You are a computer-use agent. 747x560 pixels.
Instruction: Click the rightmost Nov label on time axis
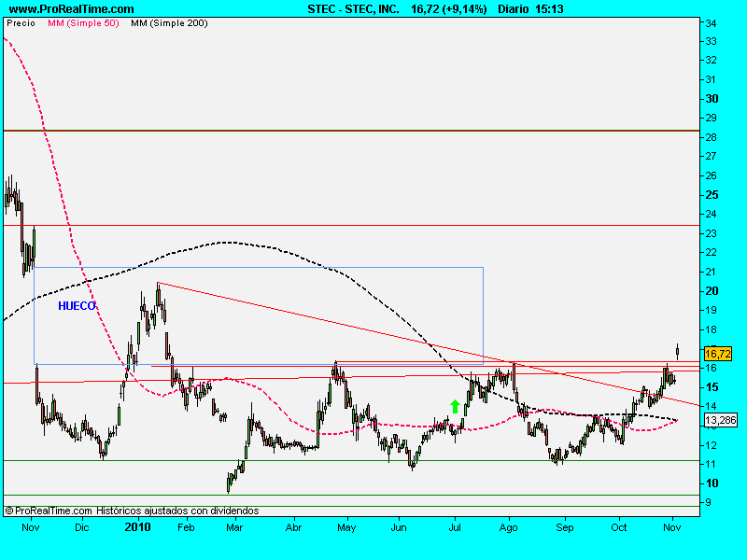671,527
